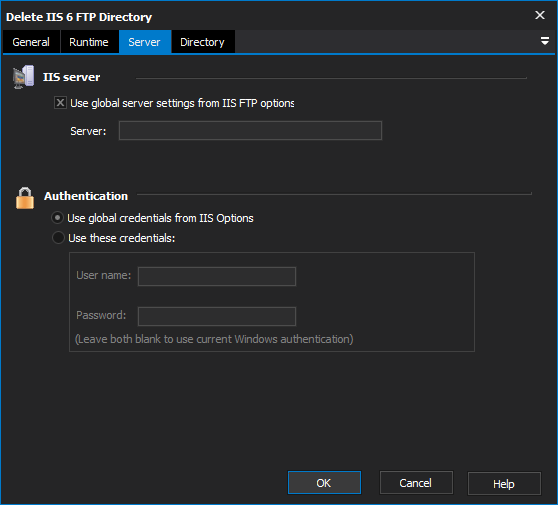Uncheck Use global server settings checkbox
558x505 pixels.
click(60, 103)
